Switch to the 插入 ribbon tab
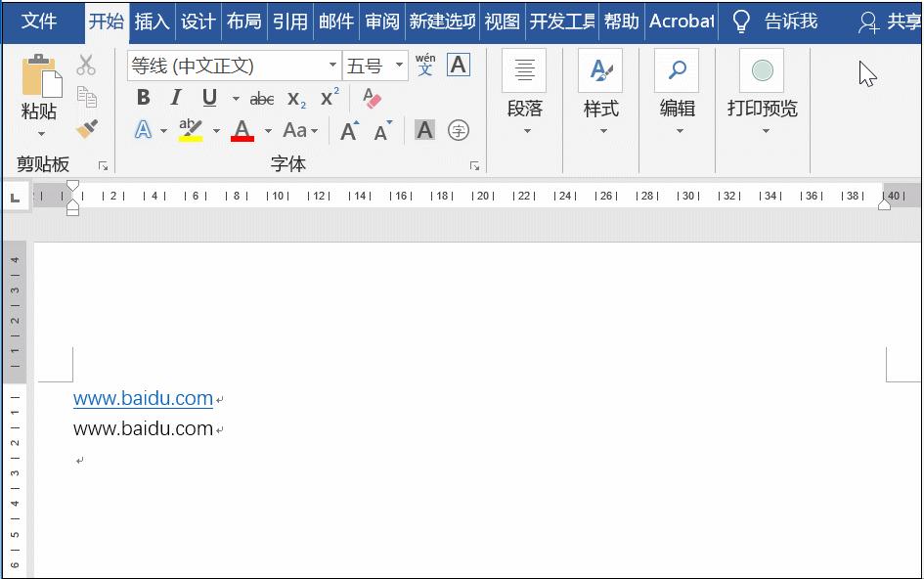 tap(152, 20)
